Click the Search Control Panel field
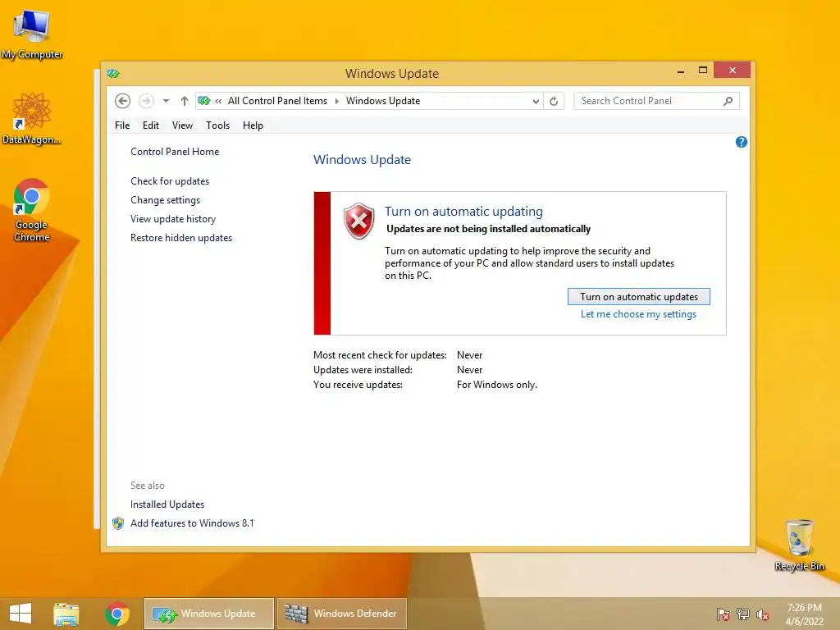Screen dimensions: 840x630 point(657,101)
